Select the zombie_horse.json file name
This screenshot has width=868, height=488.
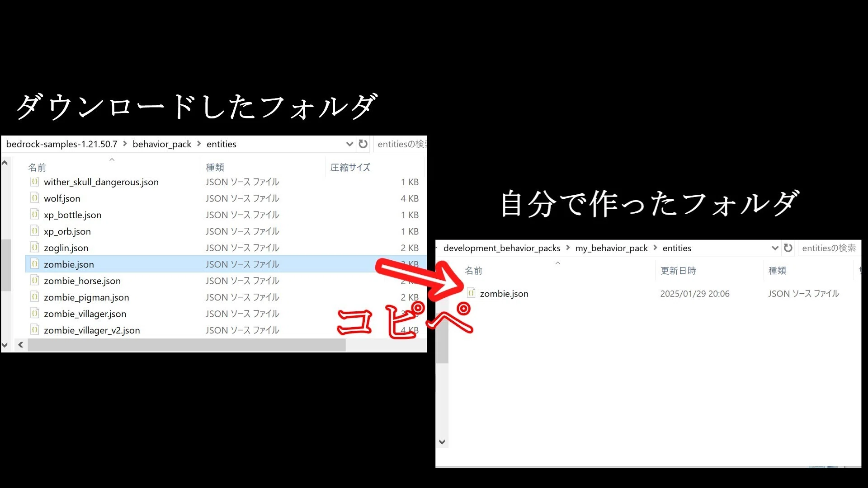click(82, 281)
